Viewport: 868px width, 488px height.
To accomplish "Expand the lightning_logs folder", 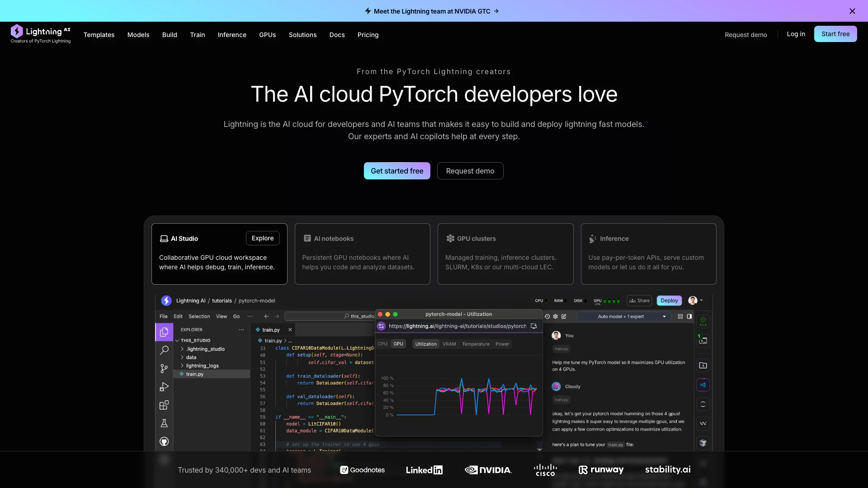I will (202, 366).
